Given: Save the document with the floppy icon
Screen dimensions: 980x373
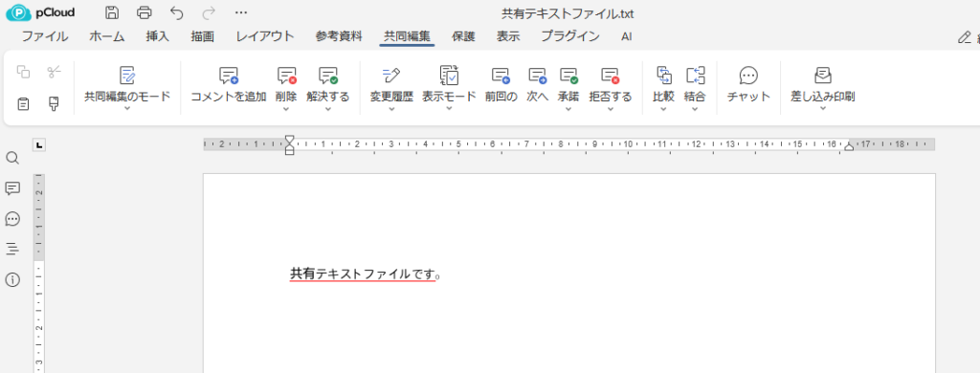Looking at the screenshot, I should [112, 12].
